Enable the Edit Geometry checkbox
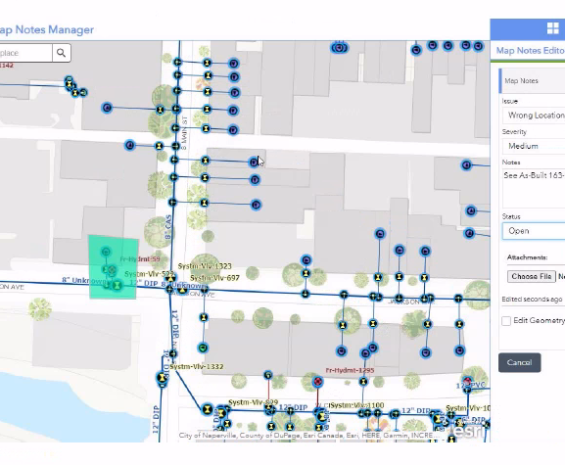The height and width of the screenshot is (465, 565). 506,321
